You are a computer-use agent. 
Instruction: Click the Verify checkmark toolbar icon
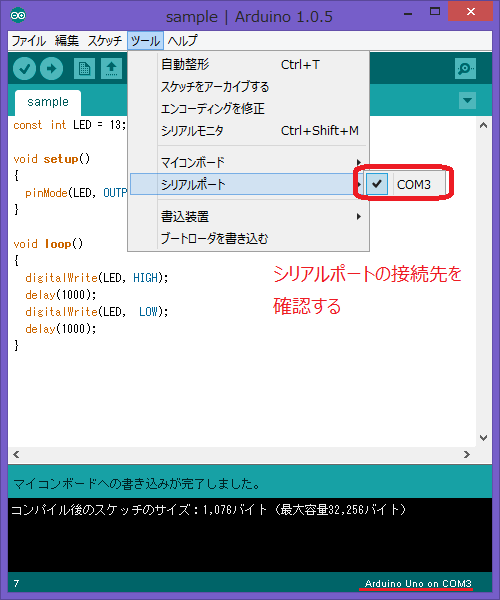point(24,69)
